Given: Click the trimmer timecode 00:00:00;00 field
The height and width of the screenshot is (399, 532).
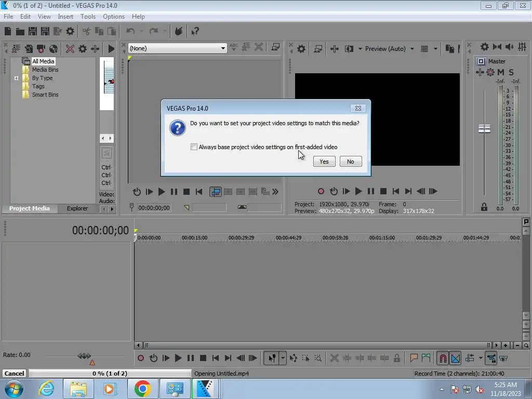Looking at the screenshot, I should 154,208.
